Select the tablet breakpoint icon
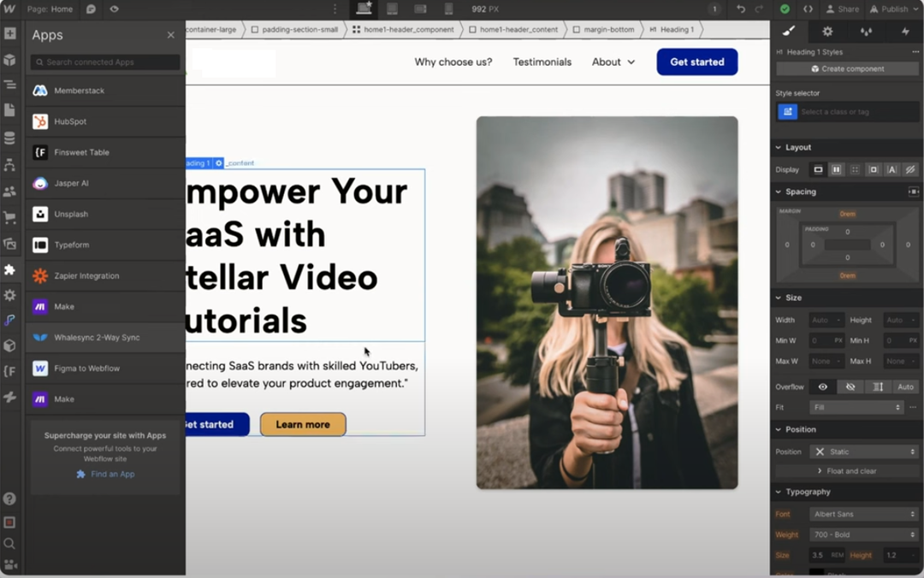The image size is (924, 578). [392, 9]
